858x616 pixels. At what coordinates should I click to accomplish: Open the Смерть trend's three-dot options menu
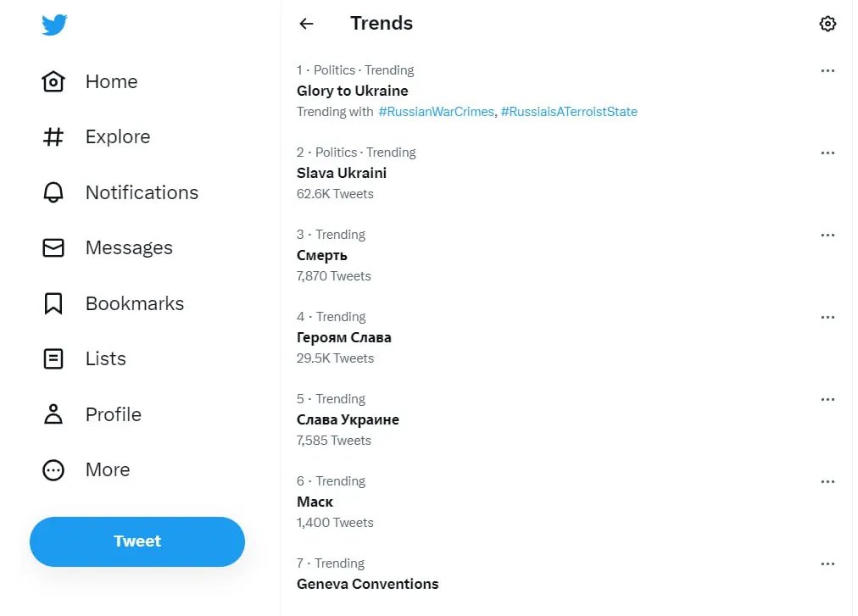827,236
